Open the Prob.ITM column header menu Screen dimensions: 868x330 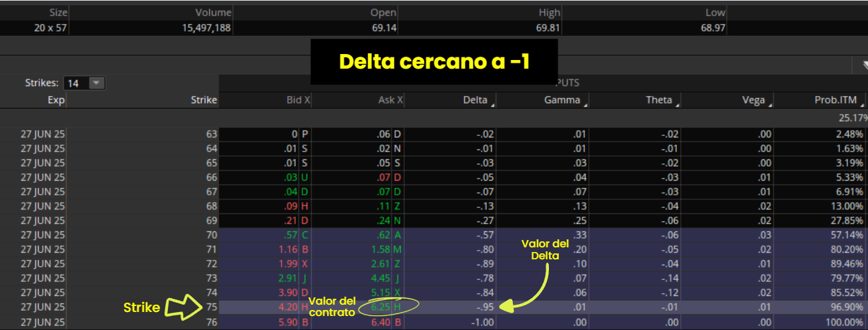click(863, 105)
